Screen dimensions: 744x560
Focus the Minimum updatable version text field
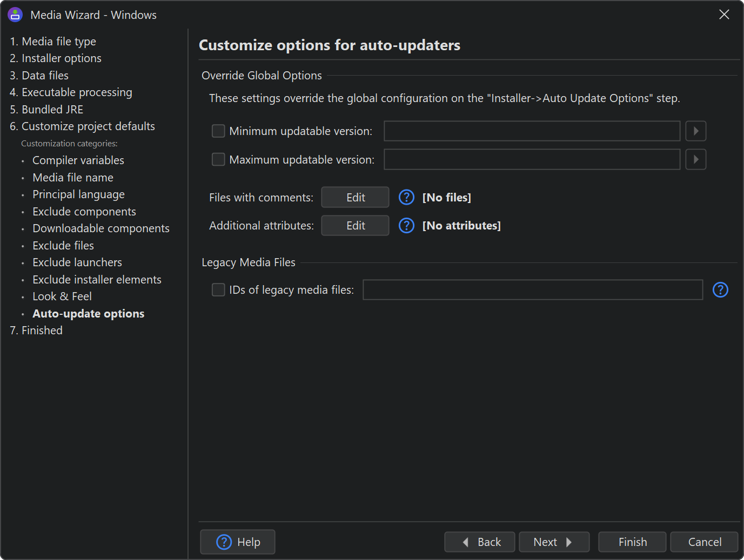coord(532,131)
